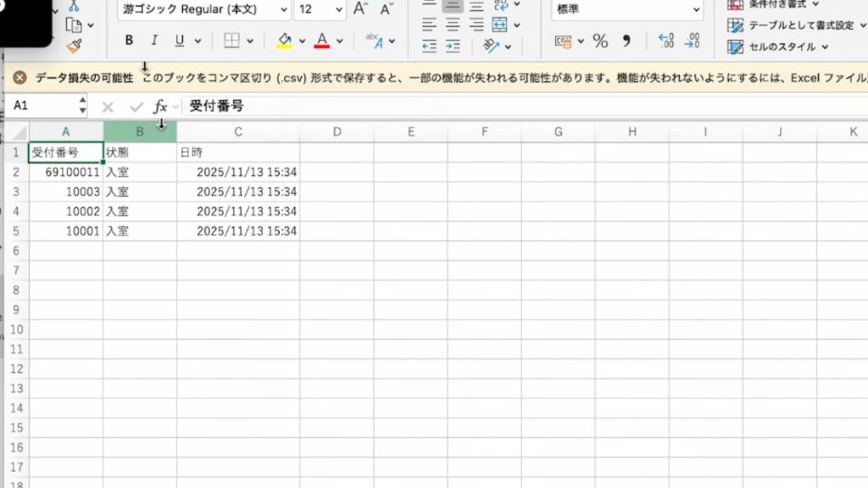The width and height of the screenshot is (868, 488).
Task: Increase font size with large A
Action: pos(360,9)
